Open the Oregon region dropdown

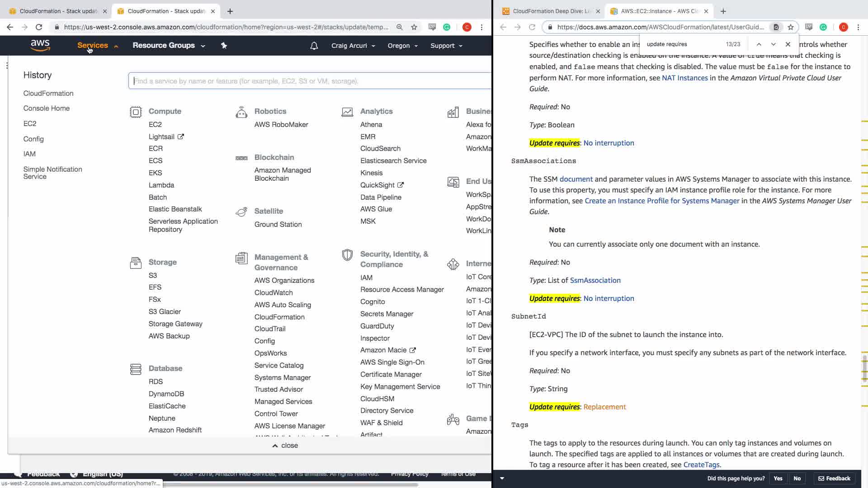[402, 46]
